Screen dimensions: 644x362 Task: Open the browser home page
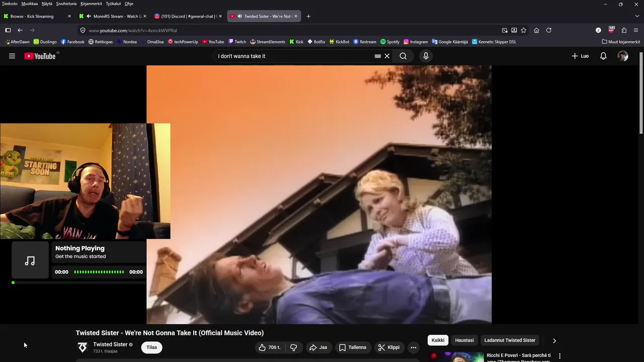click(536, 30)
